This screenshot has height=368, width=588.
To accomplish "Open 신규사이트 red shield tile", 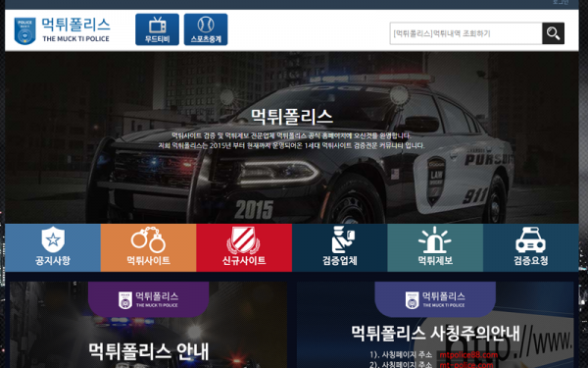I will pyautogui.click(x=244, y=247).
